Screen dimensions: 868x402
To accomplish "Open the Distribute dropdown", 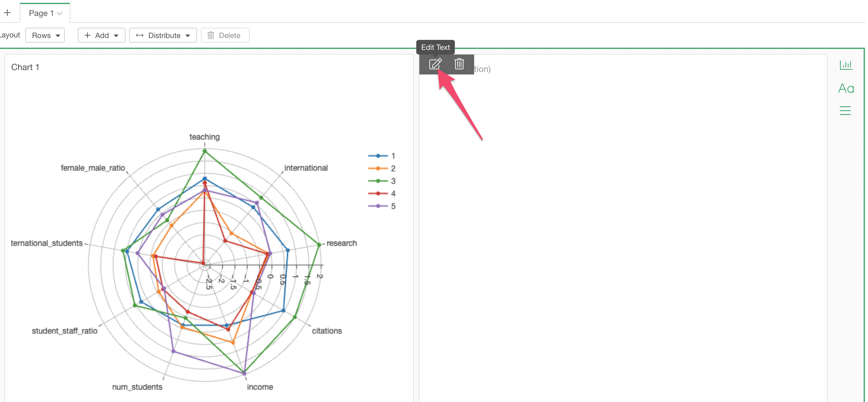I will [163, 36].
